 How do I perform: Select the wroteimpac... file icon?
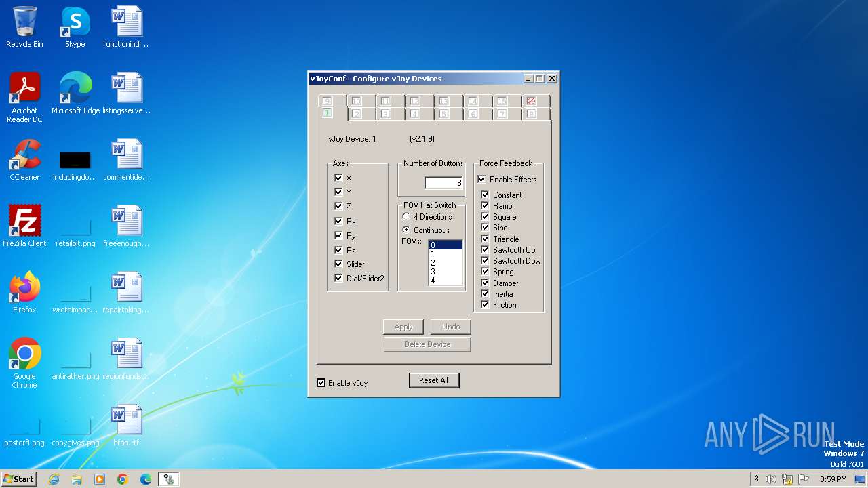[x=75, y=297]
